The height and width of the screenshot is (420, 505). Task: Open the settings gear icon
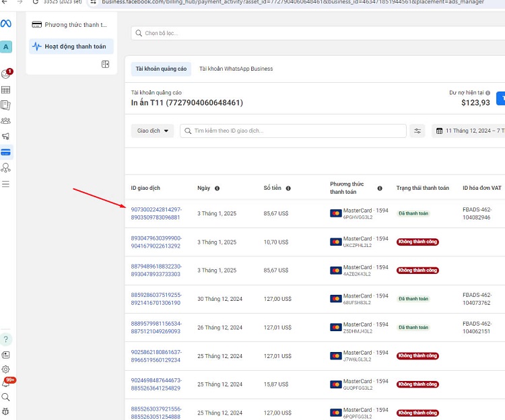coord(6,369)
